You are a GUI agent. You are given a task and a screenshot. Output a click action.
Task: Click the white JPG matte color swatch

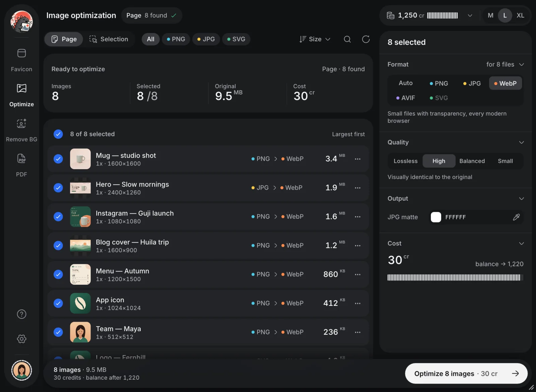(436, 217)
